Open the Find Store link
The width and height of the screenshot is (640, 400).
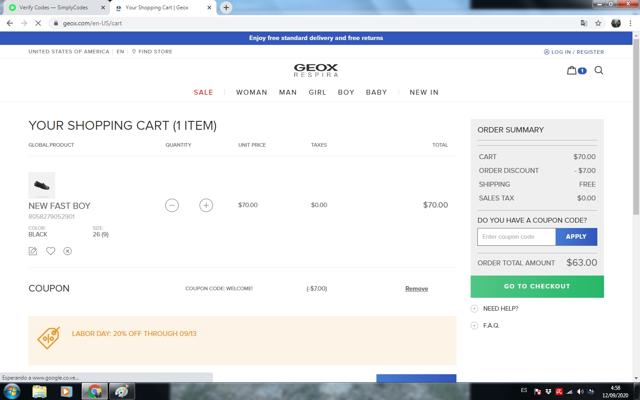point(152,51)
